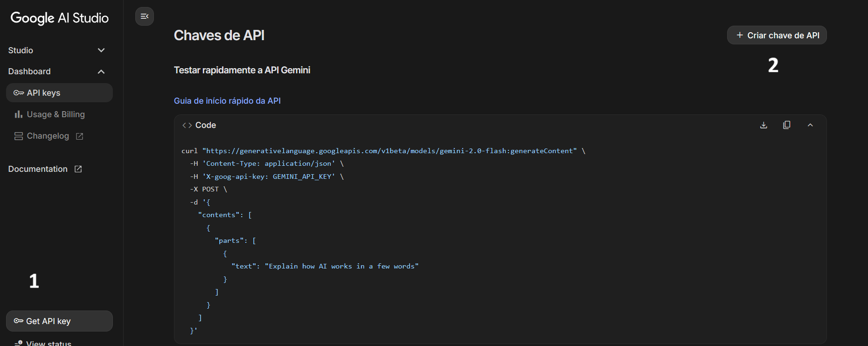
Task: Click the "parts": [ line
Action: click(236, 240)
